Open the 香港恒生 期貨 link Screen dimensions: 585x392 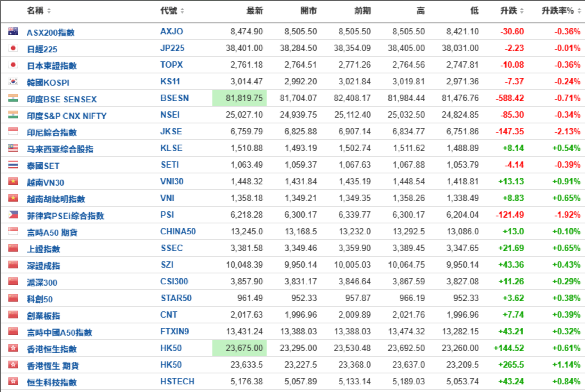click(x=53, y=366)
